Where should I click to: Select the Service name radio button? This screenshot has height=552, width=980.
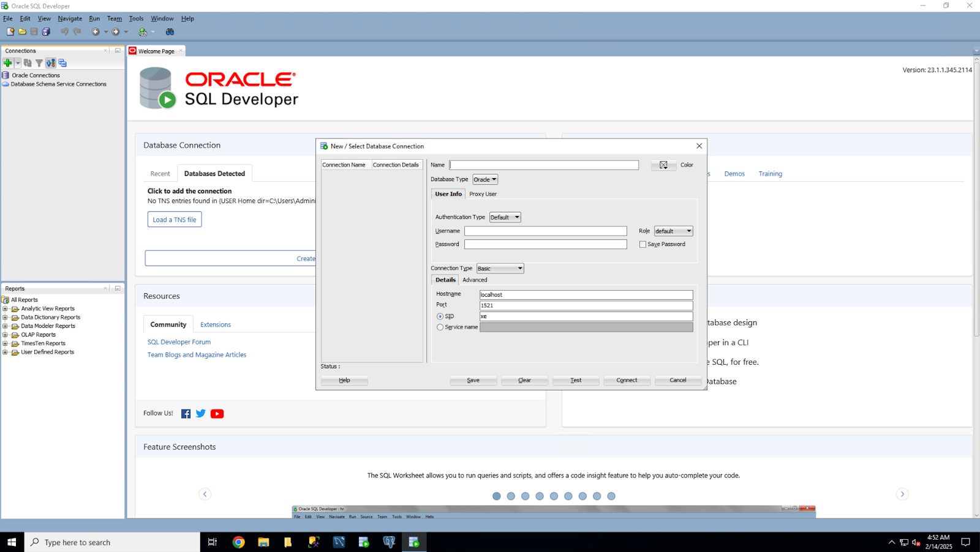click(x=440, y=327)
